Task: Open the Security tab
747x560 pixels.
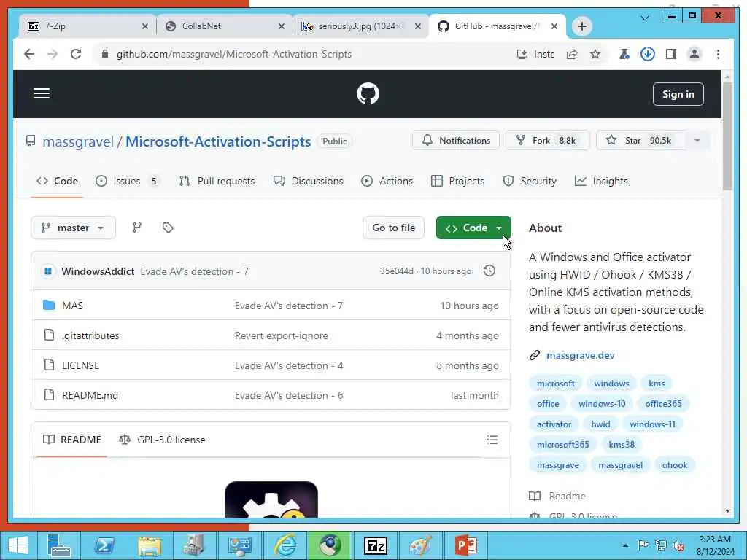Action: 530,181
